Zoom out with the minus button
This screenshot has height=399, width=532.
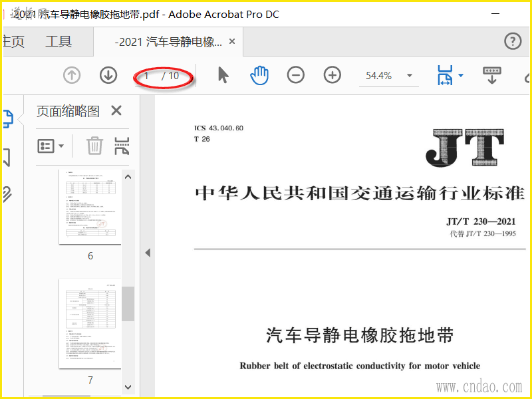(x=296, y=75)
